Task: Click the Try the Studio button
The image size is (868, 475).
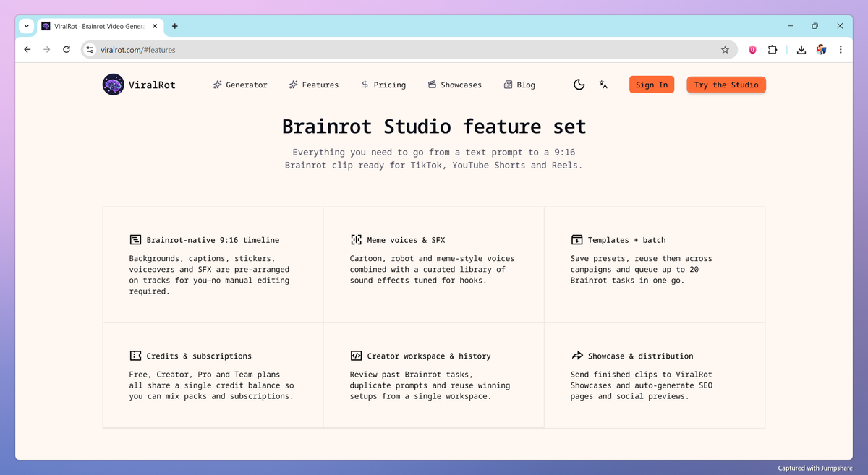Action: pos(726,85)
